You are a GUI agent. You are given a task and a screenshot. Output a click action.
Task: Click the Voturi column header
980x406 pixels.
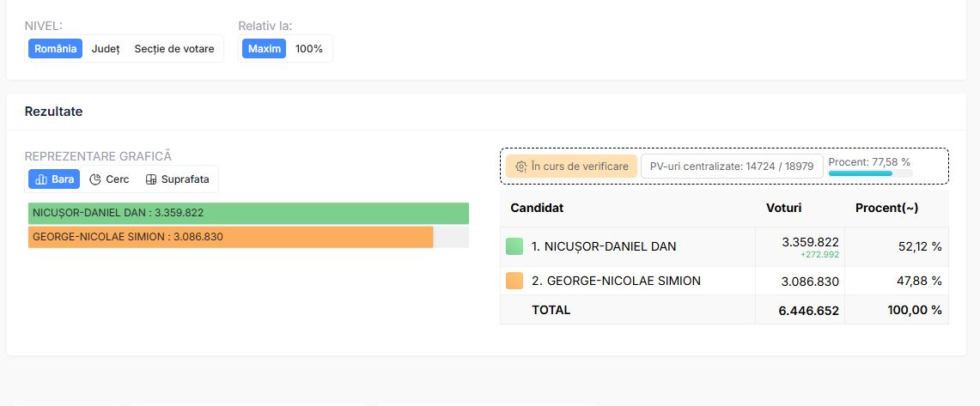784,208
